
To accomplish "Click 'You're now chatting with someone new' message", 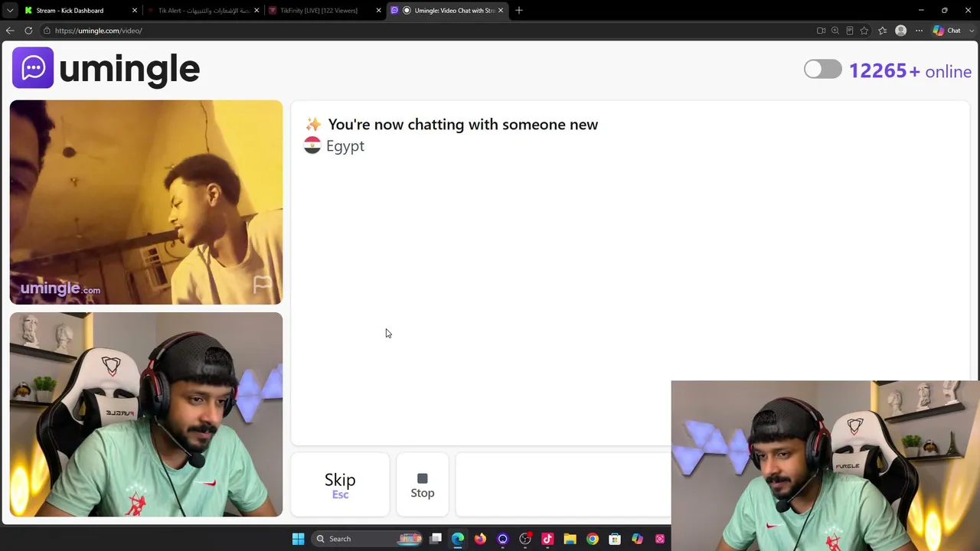I will pyautogui.click(x=462, y=125).
